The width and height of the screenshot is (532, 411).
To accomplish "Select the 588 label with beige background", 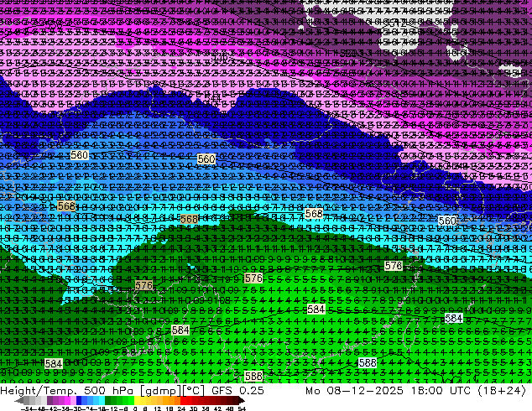I will click(253, 376).
